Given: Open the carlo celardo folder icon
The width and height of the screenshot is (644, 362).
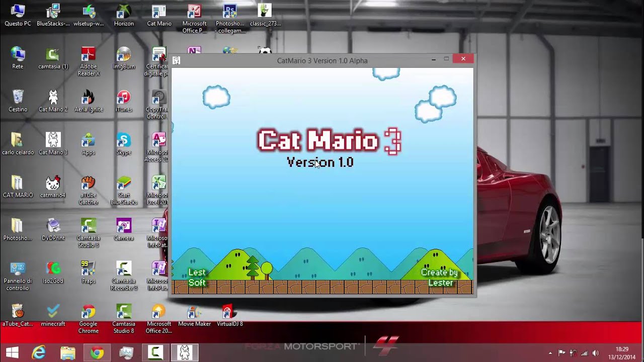Looking at the screenshot, I should [18, 143].
